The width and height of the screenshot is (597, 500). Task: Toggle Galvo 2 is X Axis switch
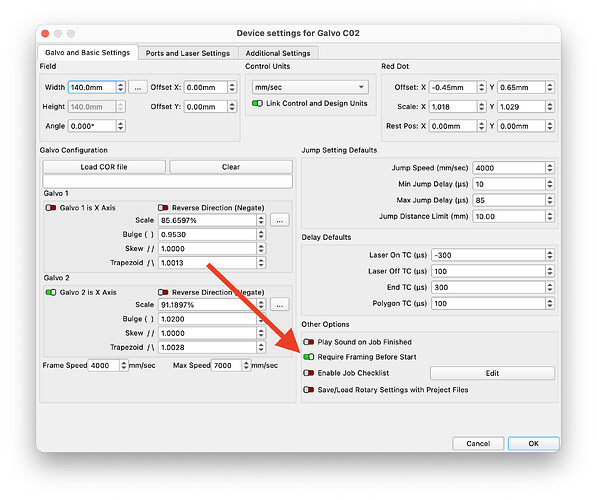click(51, 292)
